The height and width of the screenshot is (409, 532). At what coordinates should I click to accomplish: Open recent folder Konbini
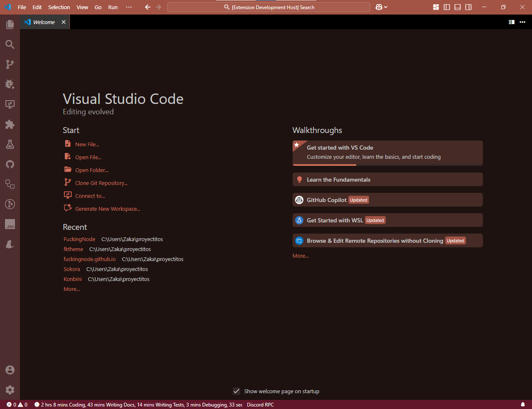point(72,279)
